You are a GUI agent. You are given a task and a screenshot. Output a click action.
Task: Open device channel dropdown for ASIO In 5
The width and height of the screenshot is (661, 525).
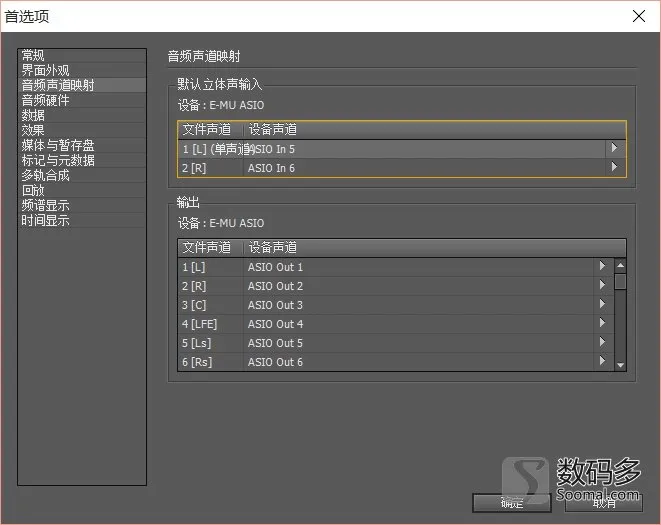[615, 148]
